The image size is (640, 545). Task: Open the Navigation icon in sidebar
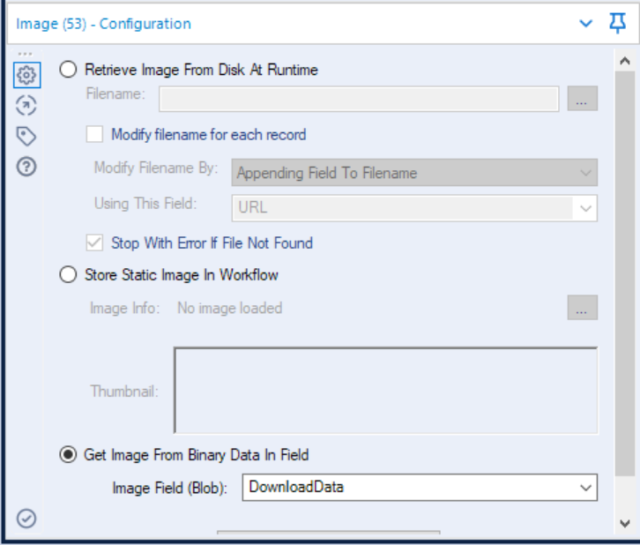[x=27, y=105]
